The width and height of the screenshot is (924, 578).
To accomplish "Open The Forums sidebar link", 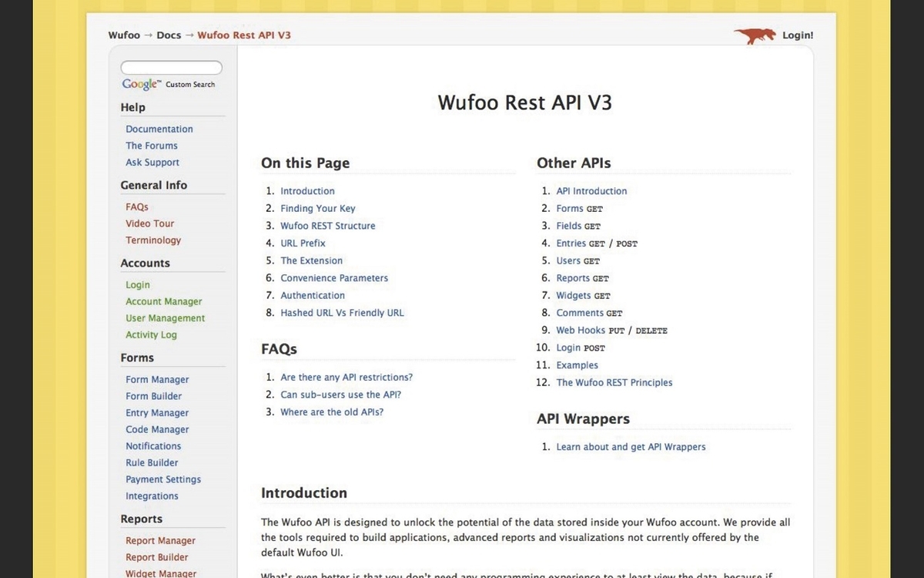I will [x=152, y=146].
